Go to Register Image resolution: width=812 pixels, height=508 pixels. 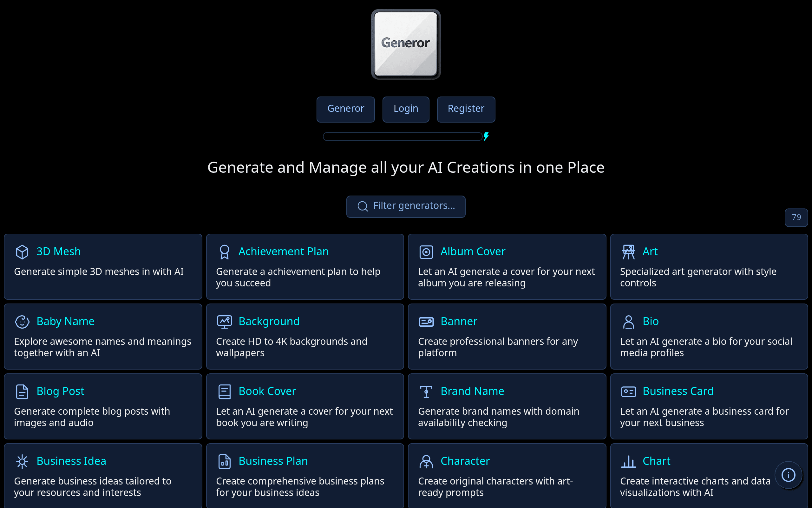[466, 109]
